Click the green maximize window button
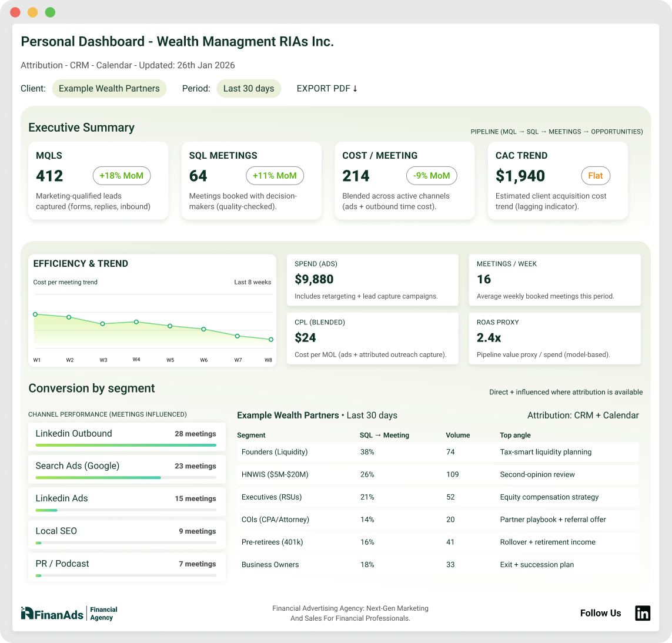Image resolution: width=672 pixels, height=643 pixels. [x=50, y=12]
